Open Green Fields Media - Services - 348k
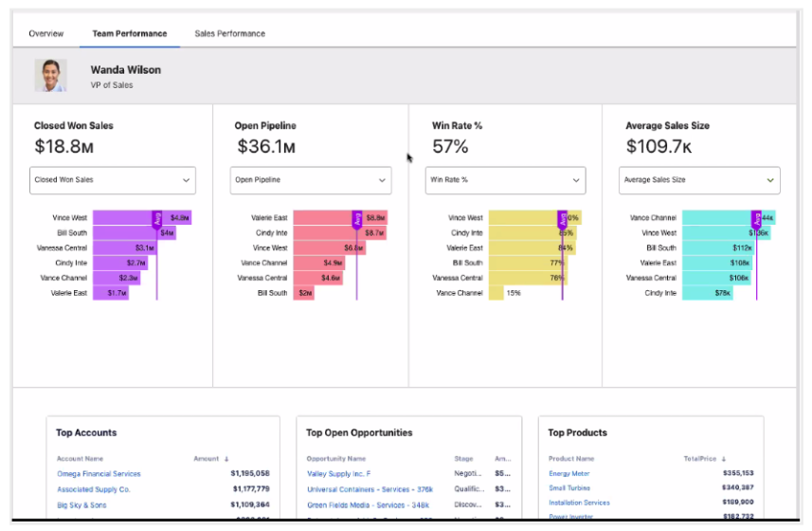The width and height of the screenshot is (812, 531). [369, 505]
